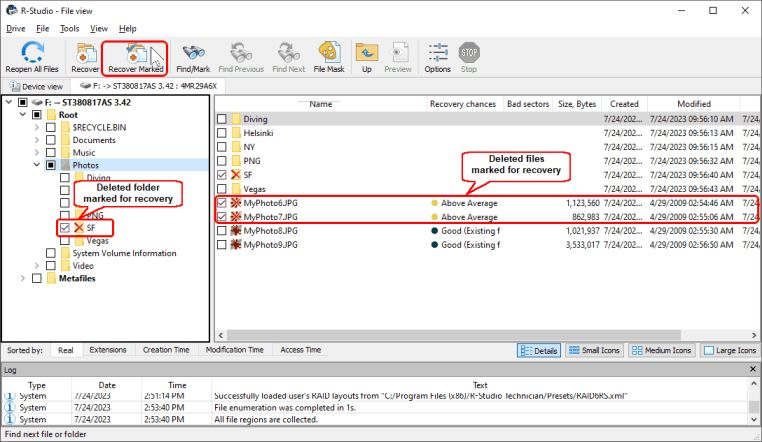This screenshot has height=442, width=762.
Task: Click the MyPhoto7.JPG deleted file icon
Action: 236,217
